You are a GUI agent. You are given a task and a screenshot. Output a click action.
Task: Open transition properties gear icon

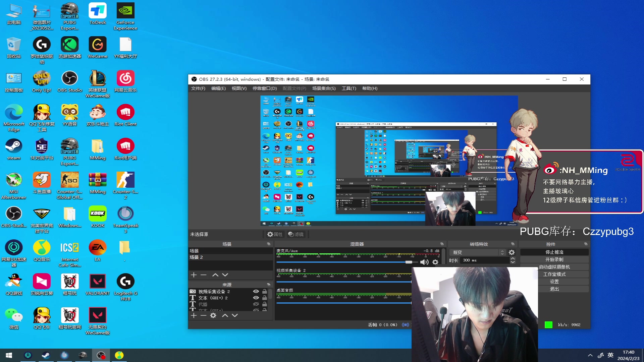512,252
